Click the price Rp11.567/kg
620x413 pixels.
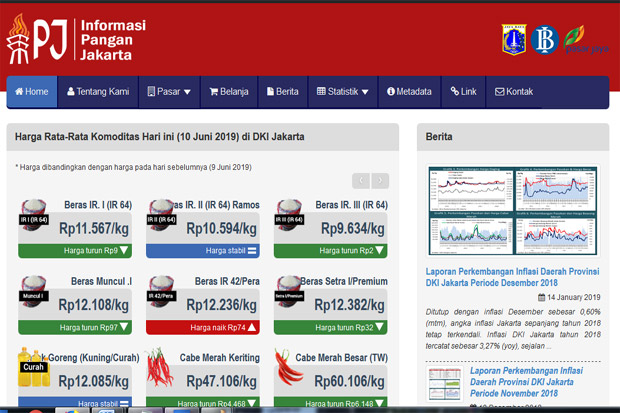click(94, 229)
